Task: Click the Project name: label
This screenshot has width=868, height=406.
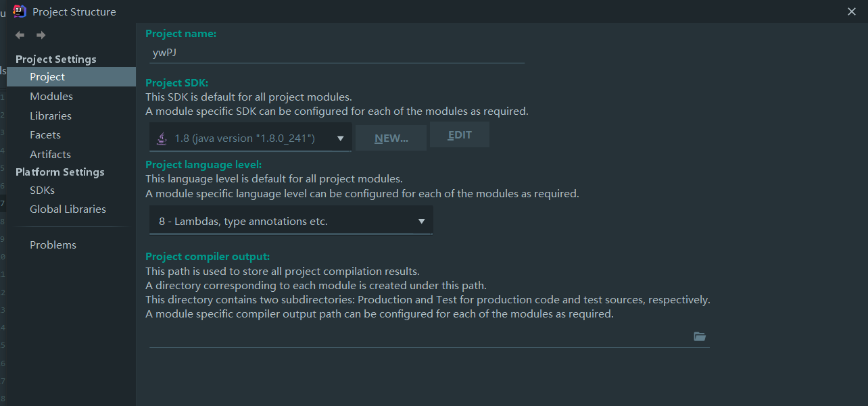Action: (x=180, y=34)
